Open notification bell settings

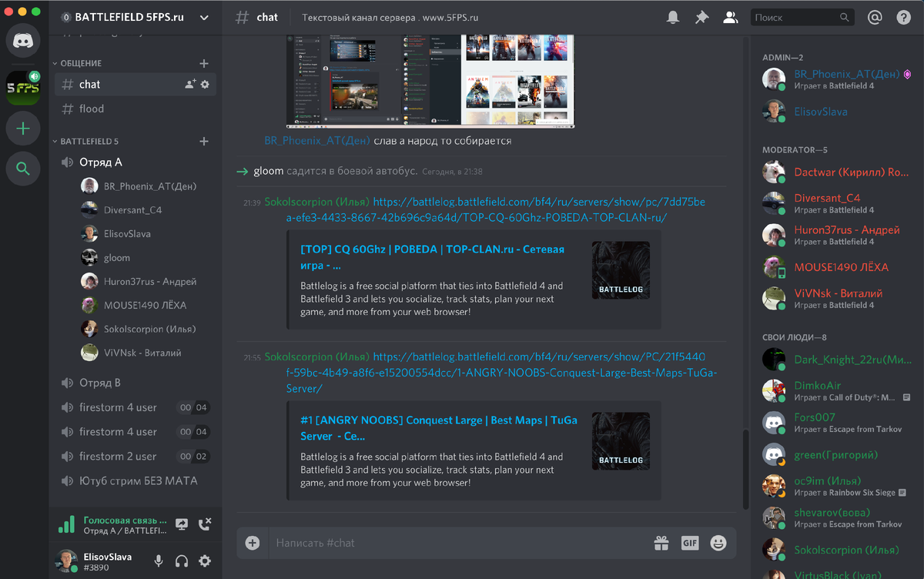(673, 17)
